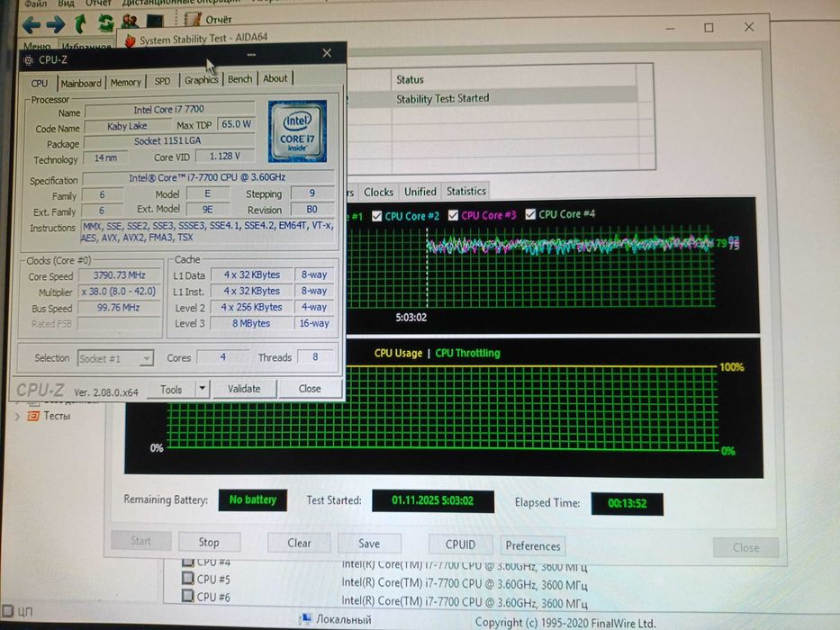This screenshot has height=630, width=840.
Task: Expand the Тесты tree node
Action: click(17, 416)
